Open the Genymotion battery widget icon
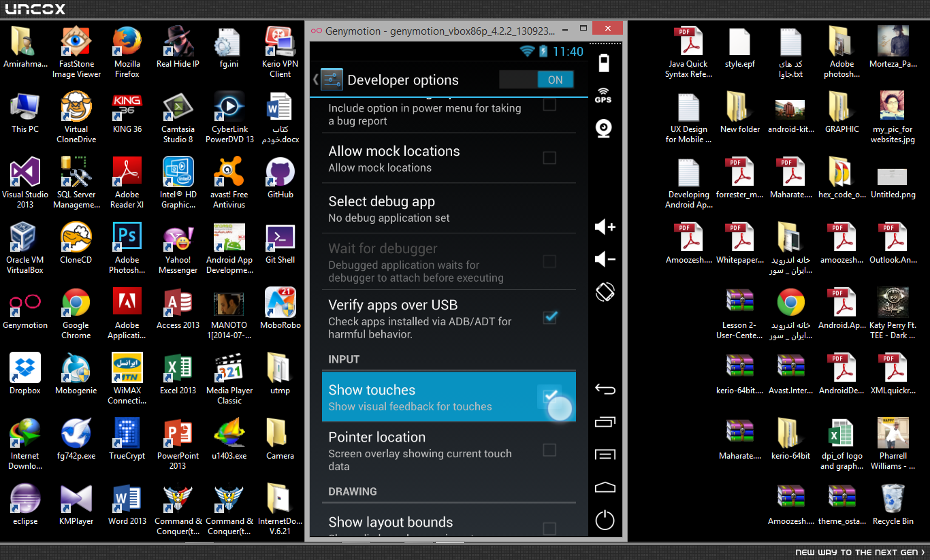This screenshot has width=930, height=560. (604, 63)
